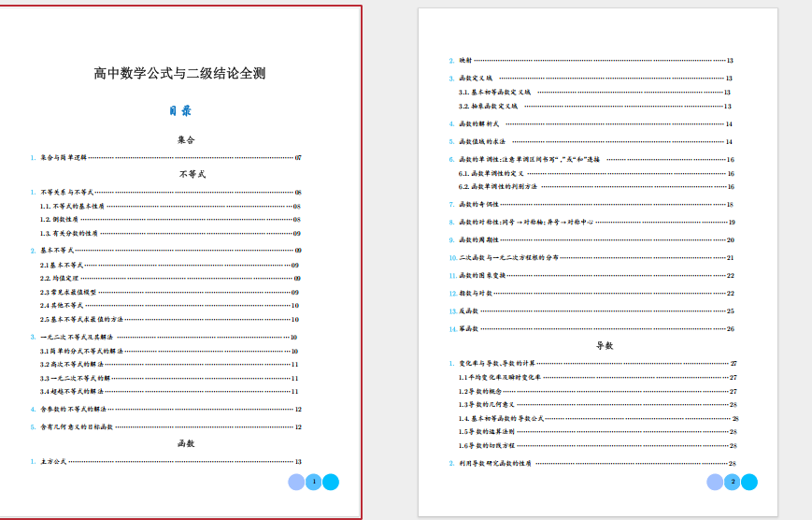Image resolution: width=812 pixels, height=520 pixels.
Task: Open entry 2. 基本不等式 with blue number
Action: pyautogui.click(x=165, y=250)
